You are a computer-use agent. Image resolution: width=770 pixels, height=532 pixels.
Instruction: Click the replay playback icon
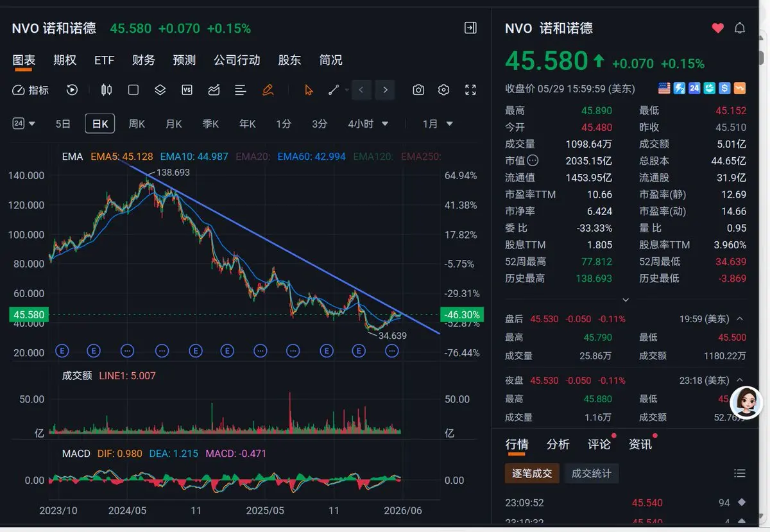tap(72, 90)
